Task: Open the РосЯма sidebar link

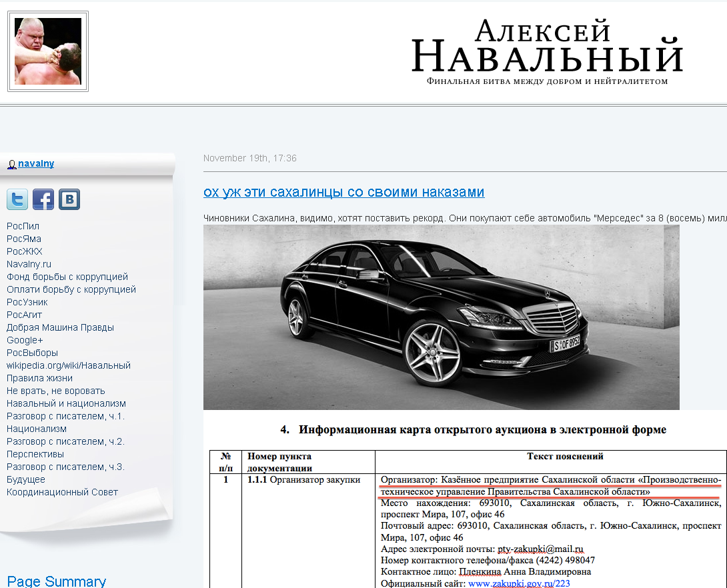Action: coord(23,239)
